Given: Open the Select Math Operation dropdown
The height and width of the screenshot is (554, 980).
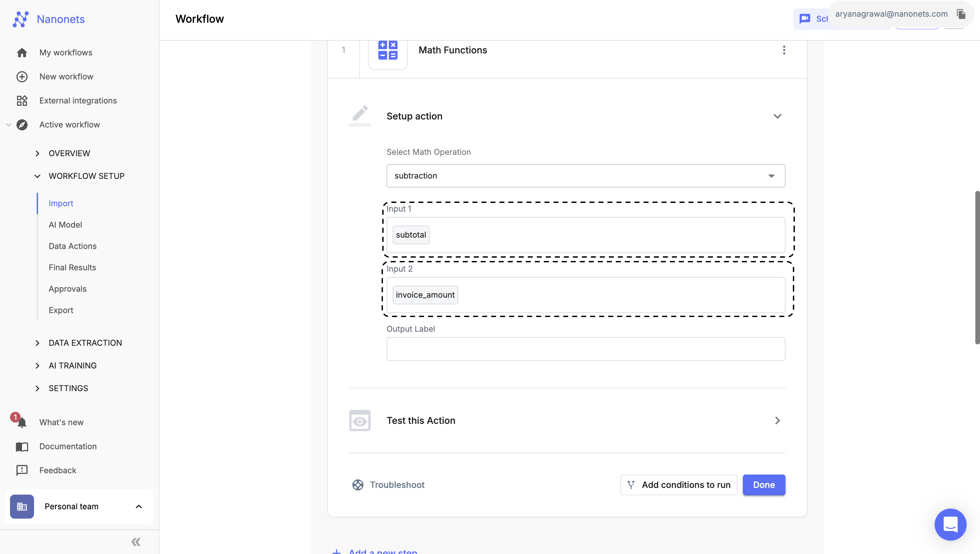Looking at the screenshot, I should click(585, 176).
